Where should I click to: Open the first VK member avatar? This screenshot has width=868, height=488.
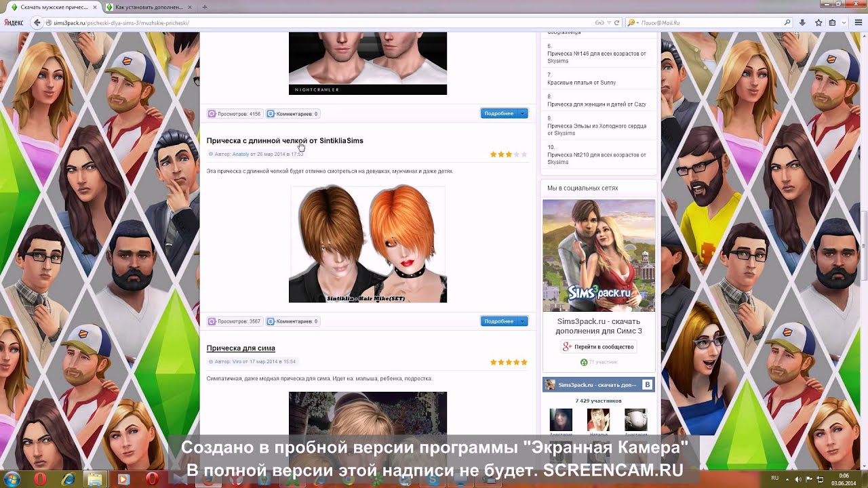click(561, 420)
